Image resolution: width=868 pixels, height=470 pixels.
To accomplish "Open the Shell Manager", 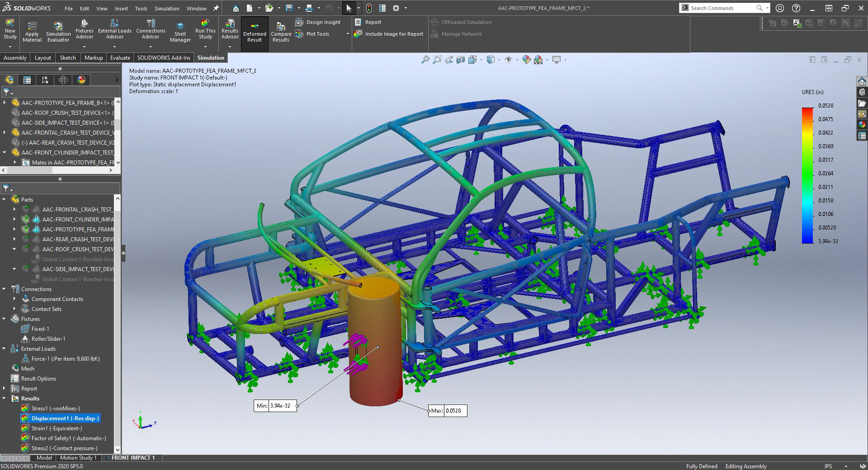I will pyautogui.click(x=180, y=32).
